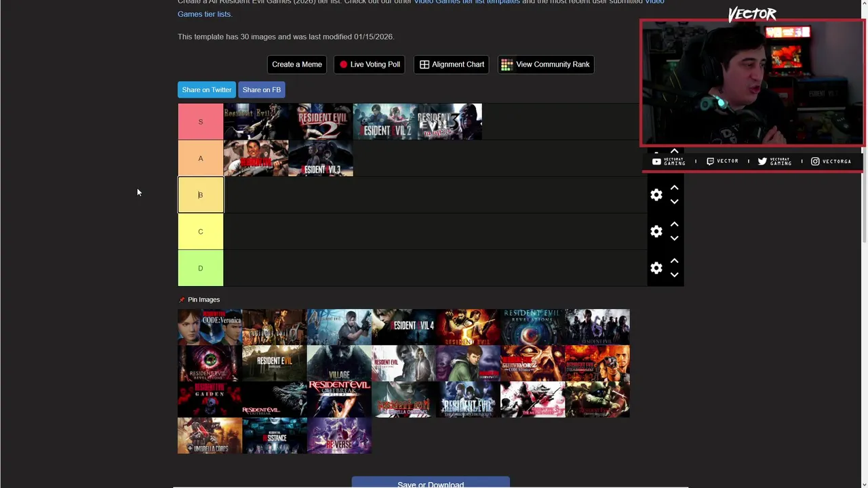Share tier list on FB
This screenshot has width=868, height=488.
click(x=262, y=89)
